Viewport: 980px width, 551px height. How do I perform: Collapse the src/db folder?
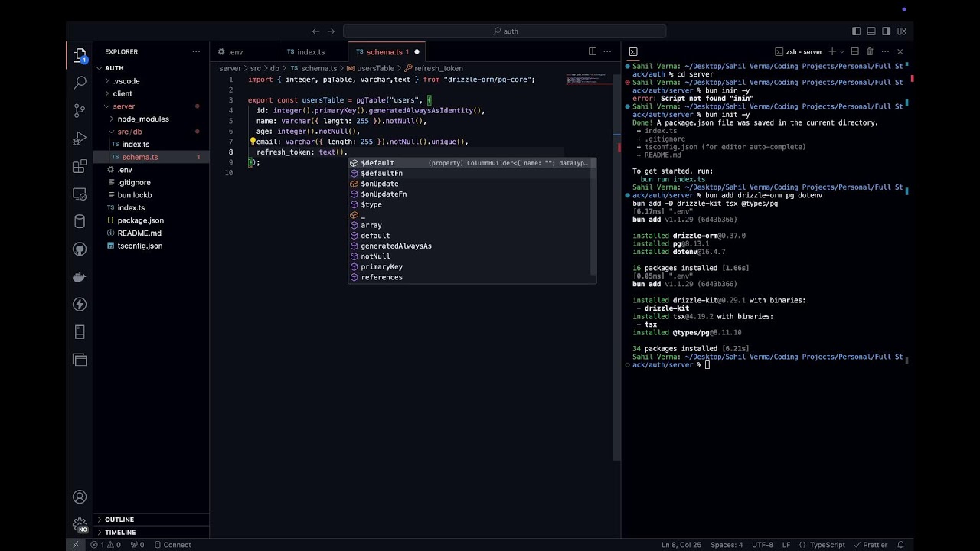pyautogui.click(x=151, y=132)
